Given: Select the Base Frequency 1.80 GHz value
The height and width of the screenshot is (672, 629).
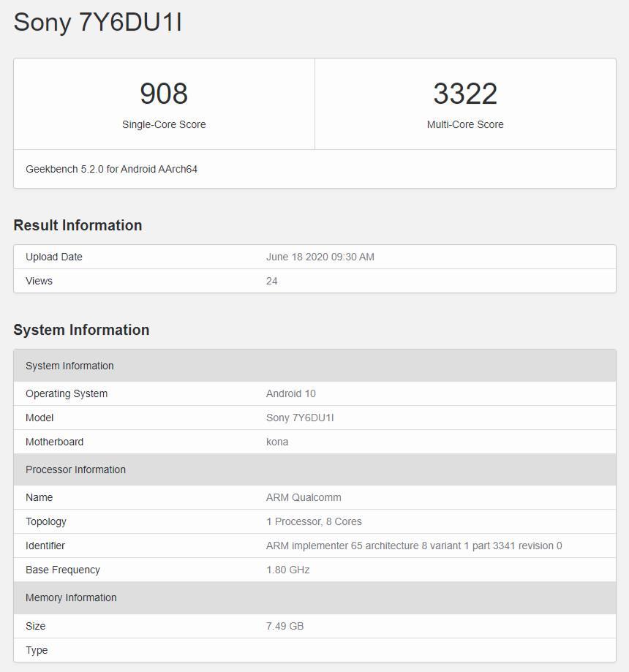Looking at the screenshot, I should (286, 570).
